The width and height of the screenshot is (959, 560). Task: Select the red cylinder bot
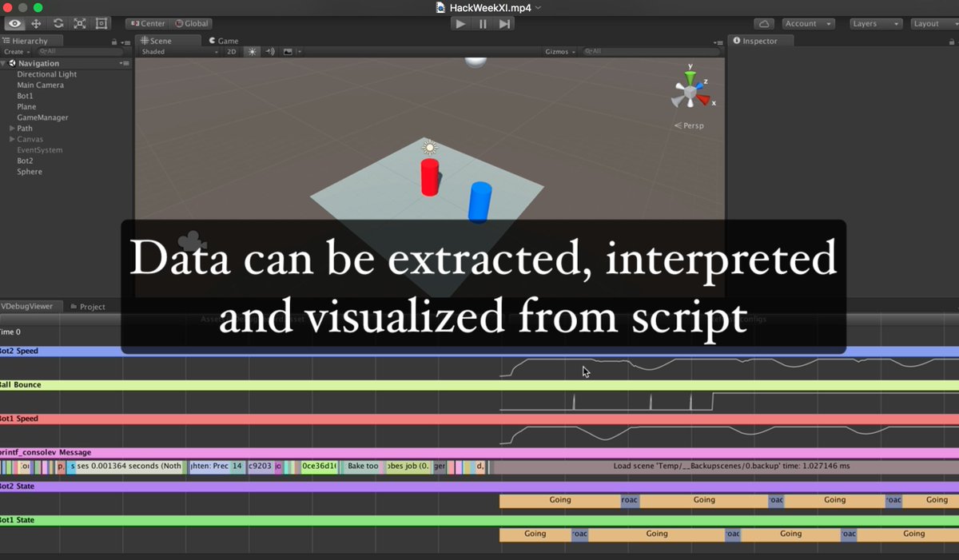[430, 177]
